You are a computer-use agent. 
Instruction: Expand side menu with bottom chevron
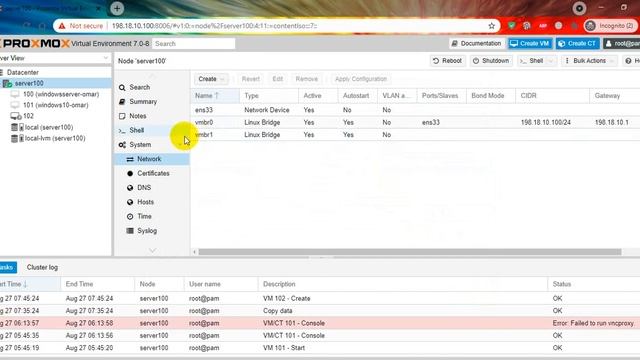[152, 250]
